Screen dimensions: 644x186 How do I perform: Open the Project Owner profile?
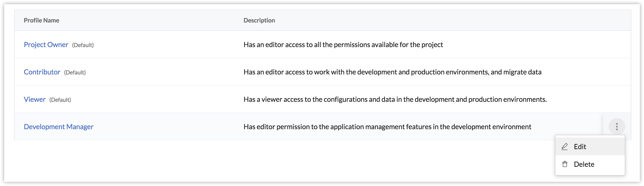click(x=46, y=45)
